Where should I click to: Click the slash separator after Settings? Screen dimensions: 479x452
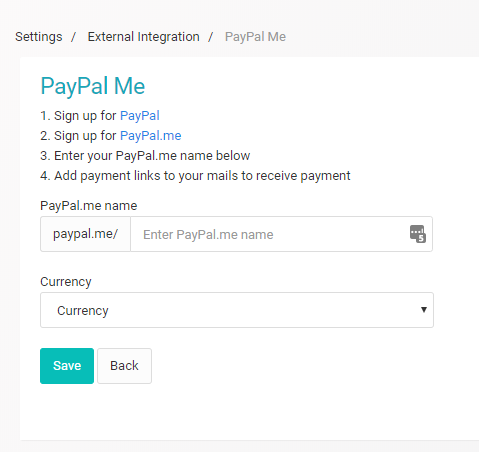[73, 37]
